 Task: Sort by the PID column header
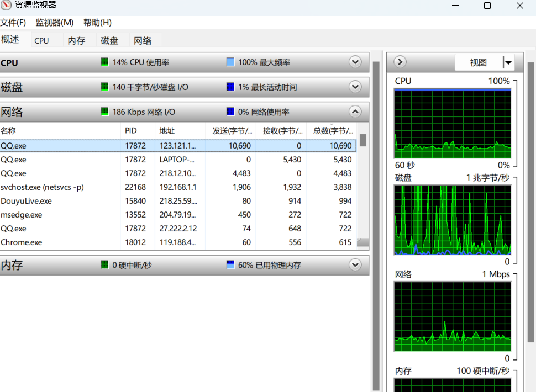(x=138, y=131)
